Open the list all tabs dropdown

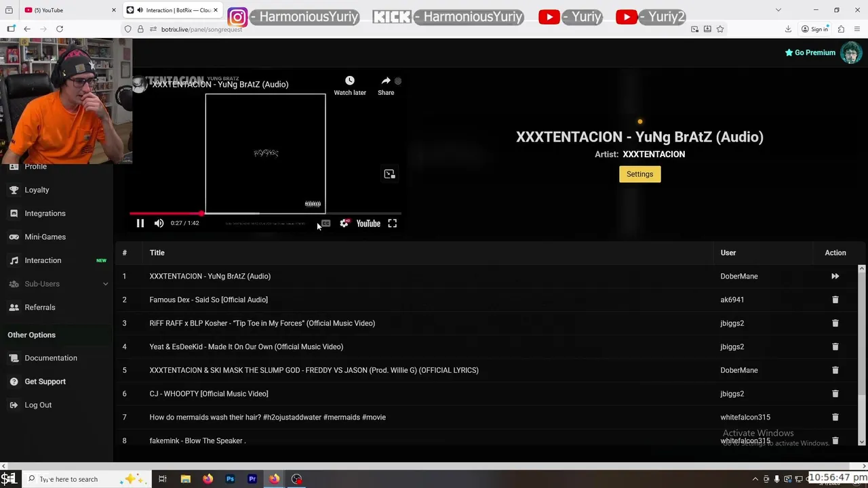778,10
